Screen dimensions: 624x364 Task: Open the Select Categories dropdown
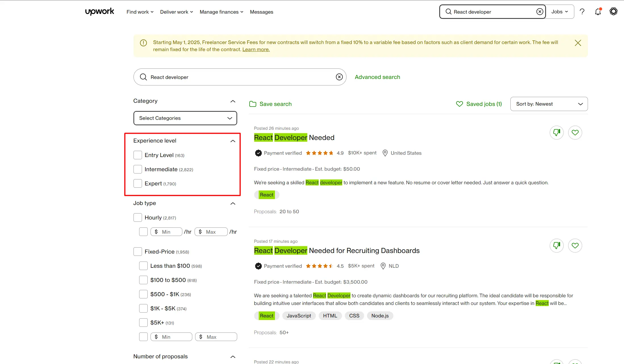click(x=185, y=118)
